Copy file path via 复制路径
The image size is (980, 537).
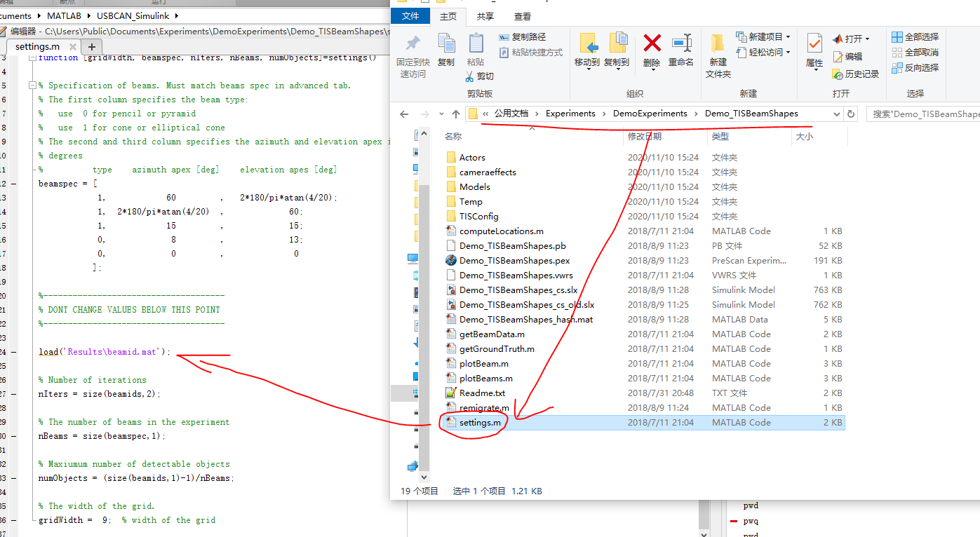pos(522,37)
